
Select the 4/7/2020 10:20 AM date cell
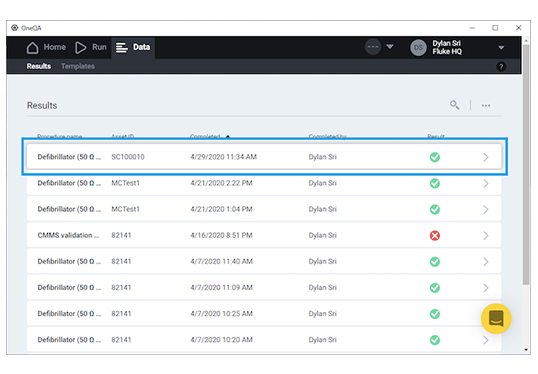click(x=222, y=340)
